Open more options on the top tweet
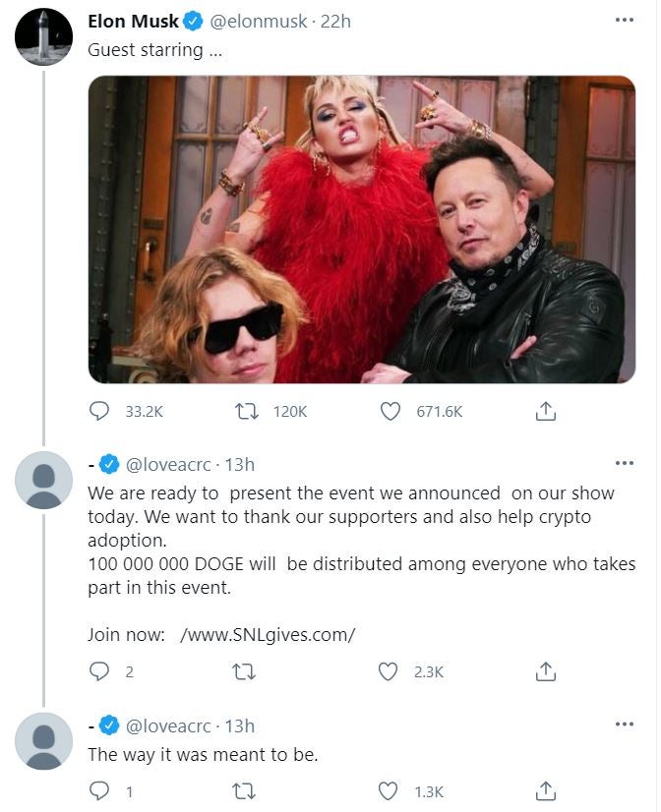This screenshot has width=661, height=812. (624, 20)
